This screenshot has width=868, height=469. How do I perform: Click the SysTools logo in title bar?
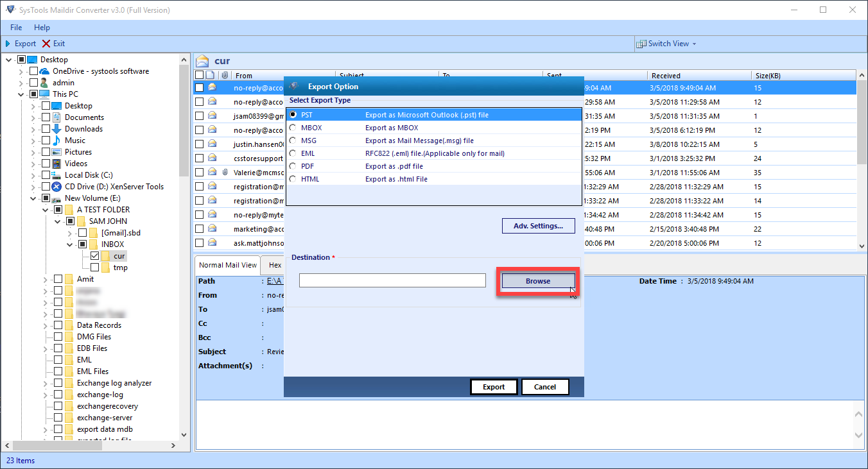pyautogui.click(x=10, y=10)
